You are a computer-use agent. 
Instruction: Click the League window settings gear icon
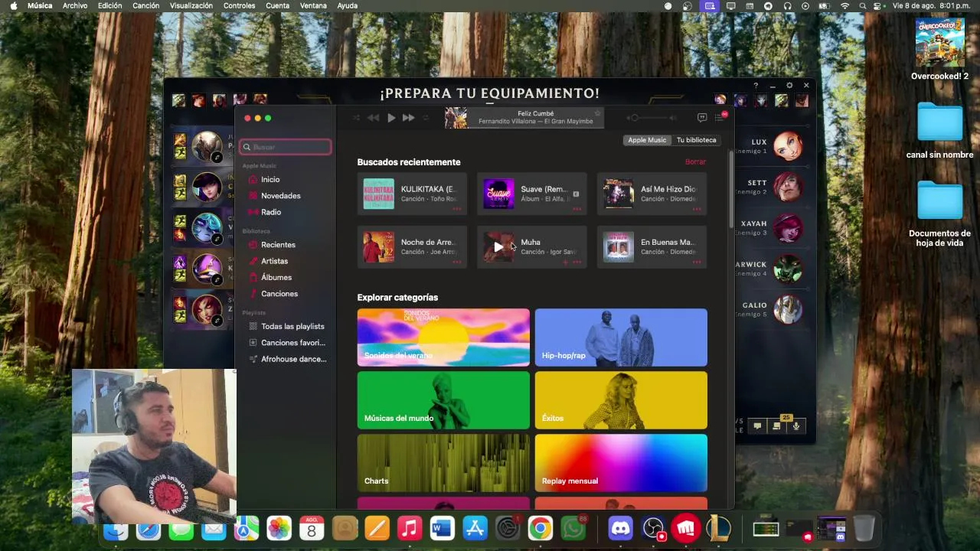pos(789,86)
